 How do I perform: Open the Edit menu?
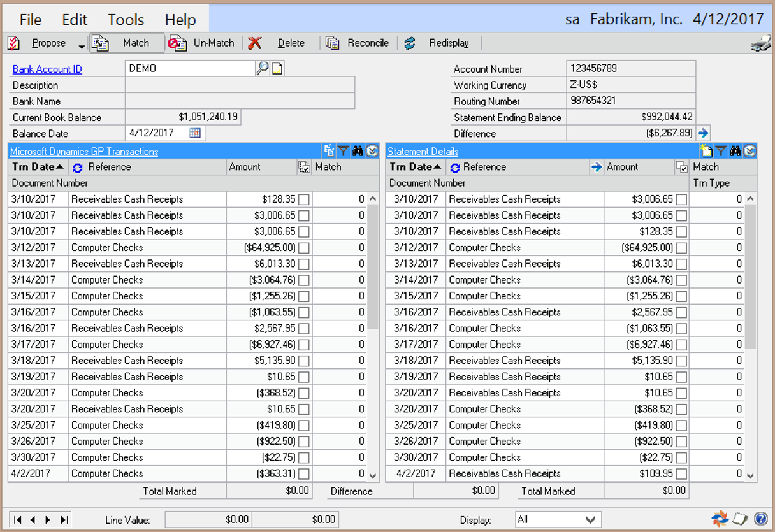coord(75,19)
